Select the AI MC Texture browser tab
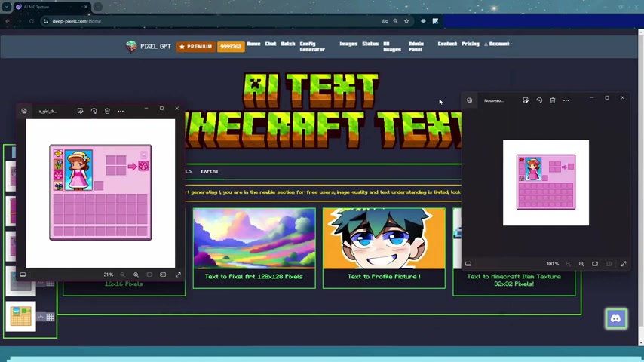This screenshot has width=644, height=362. click(51, 7)
